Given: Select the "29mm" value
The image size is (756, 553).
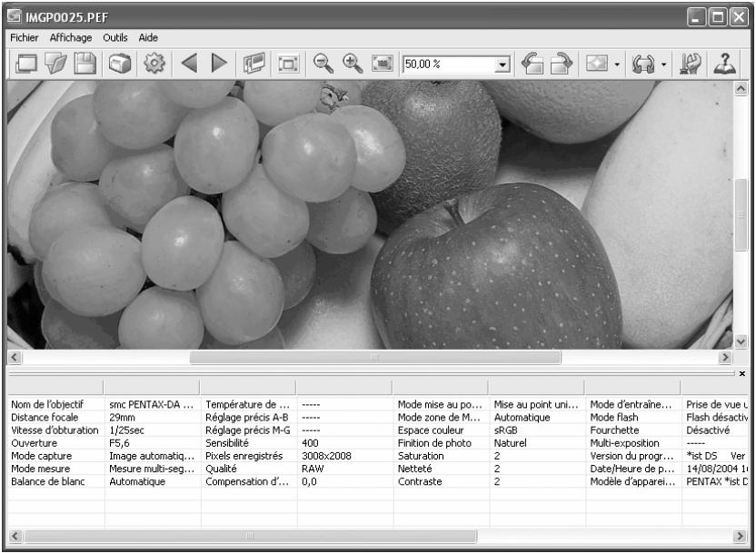Looking at the screenshot, I should pos(122,418).
